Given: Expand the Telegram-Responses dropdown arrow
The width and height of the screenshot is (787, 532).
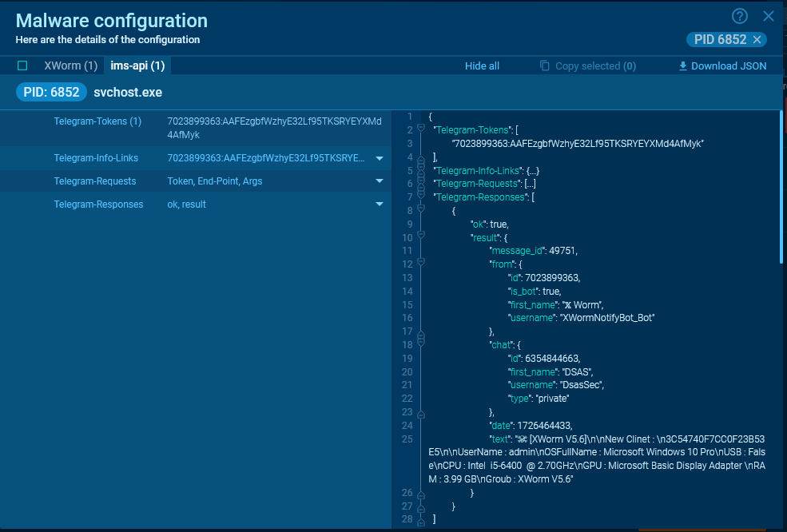Looking at the screenshot, I should [x=380, y=204].
